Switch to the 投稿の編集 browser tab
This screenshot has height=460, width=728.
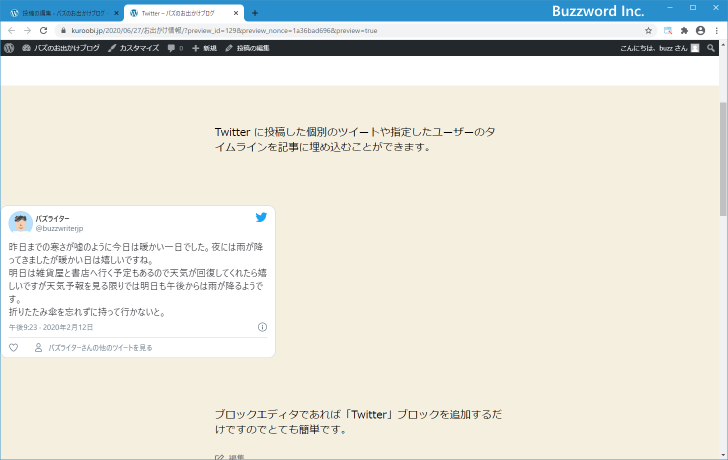(62, 13)
